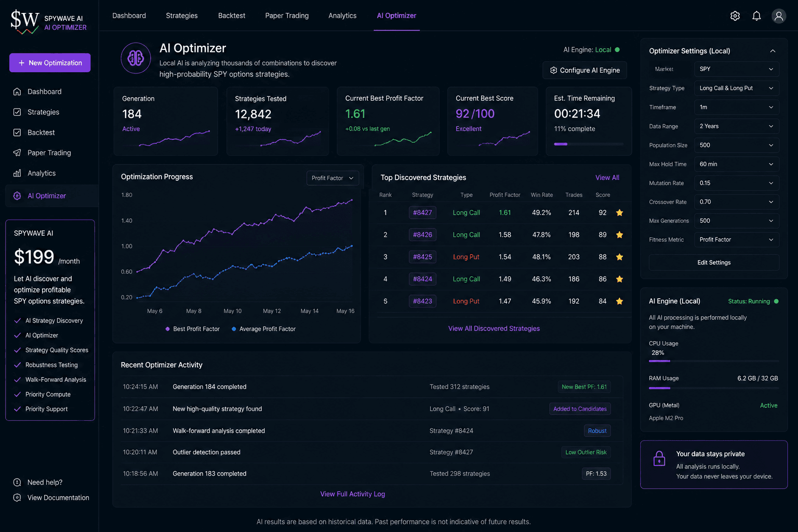Click the Backtest sidebar icon

click(x=17, y=132)
